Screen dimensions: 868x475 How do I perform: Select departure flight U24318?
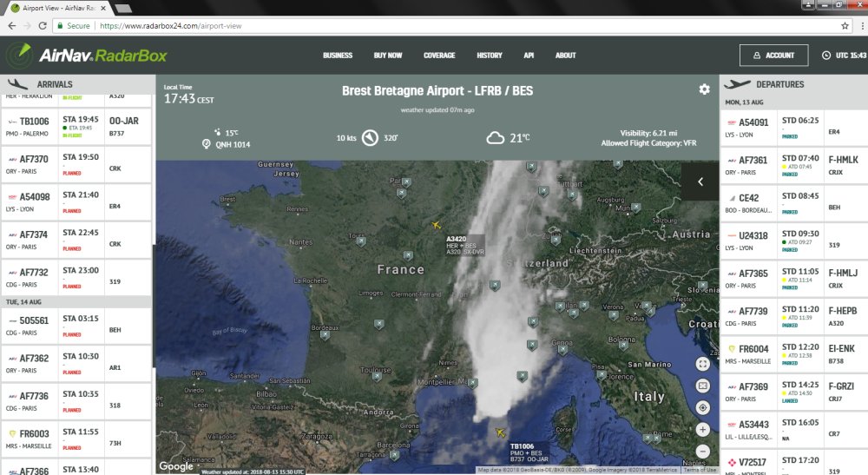coord(794,241)
